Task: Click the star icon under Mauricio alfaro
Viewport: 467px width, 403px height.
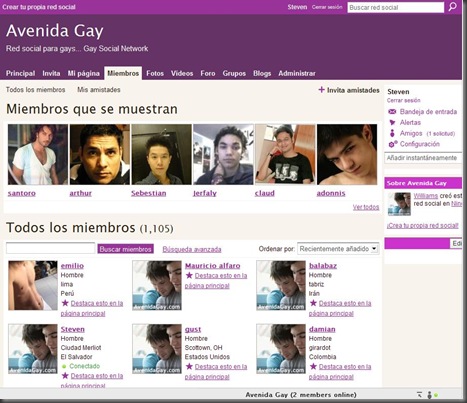Action: [189, 275]
